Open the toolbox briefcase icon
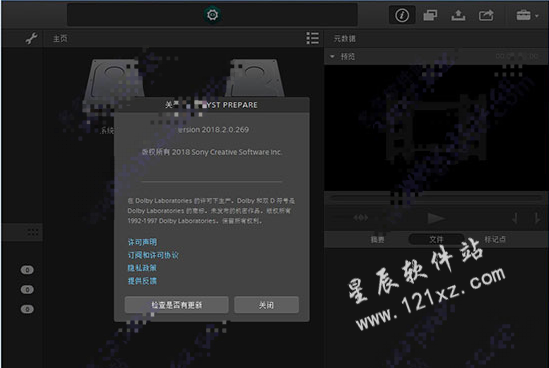 coord(523,15)
